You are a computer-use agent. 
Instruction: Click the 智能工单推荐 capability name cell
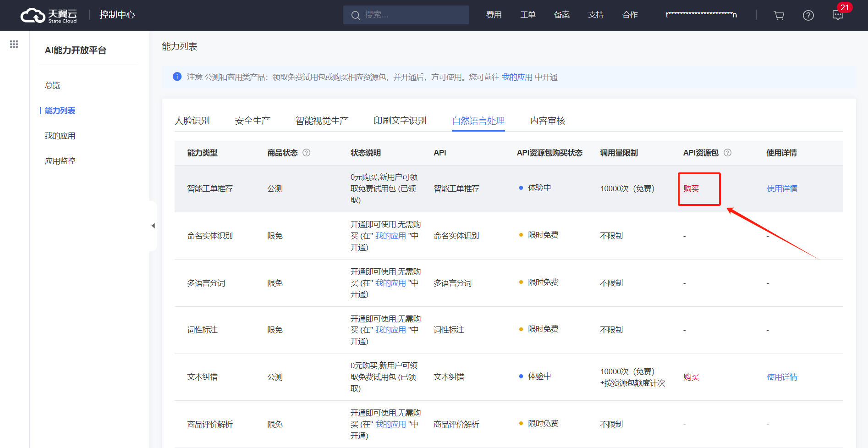210,188
